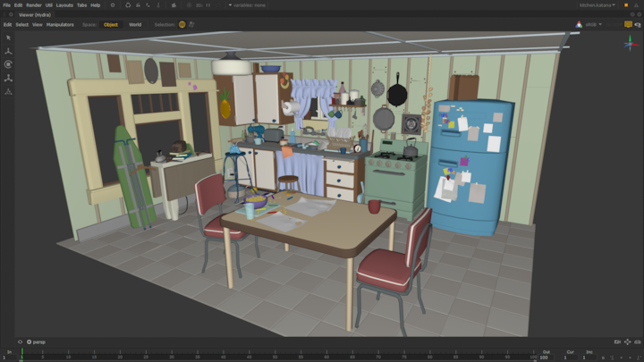Click the orange selection mode icon
Viewport: 644px width, 362px height.
pos(182,25)
